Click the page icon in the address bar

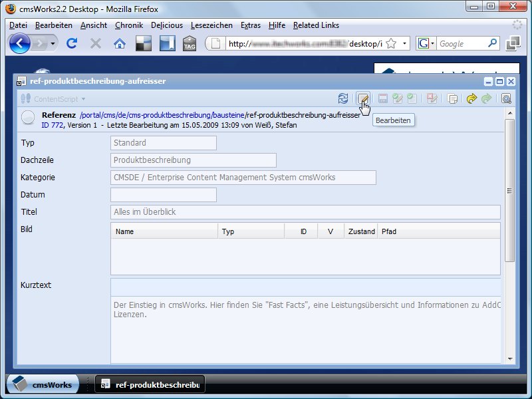click(215, 43)
